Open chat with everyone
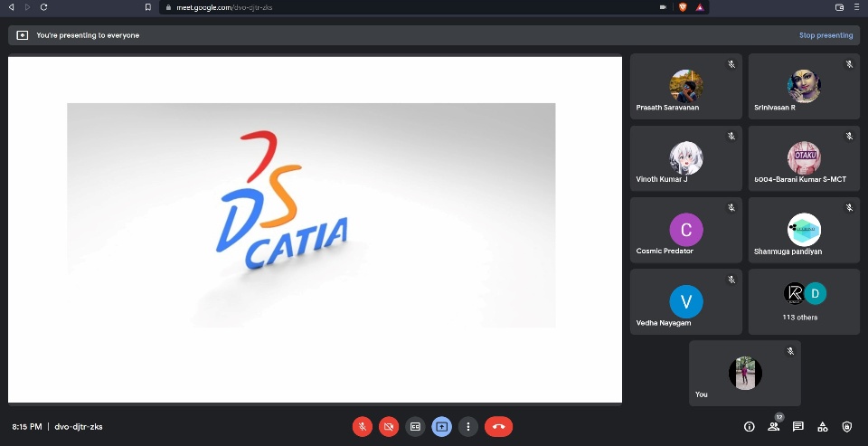The height and width of the screenshot is (446, 868). pyautogui.click(x=797, y=427)
